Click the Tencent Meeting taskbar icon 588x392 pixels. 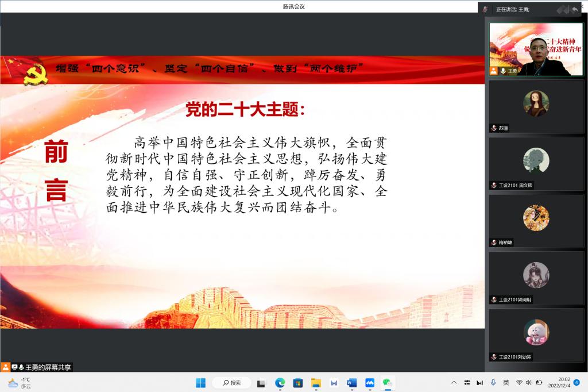click(370, 383)
